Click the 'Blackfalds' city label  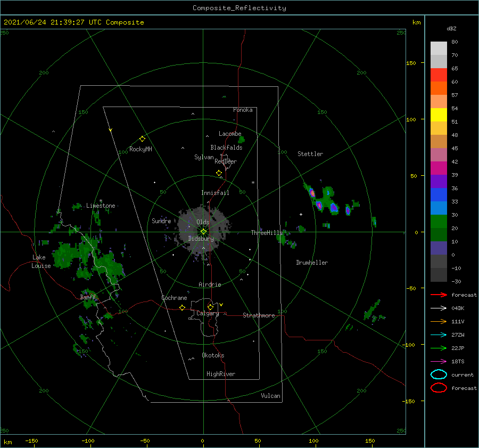226,148
